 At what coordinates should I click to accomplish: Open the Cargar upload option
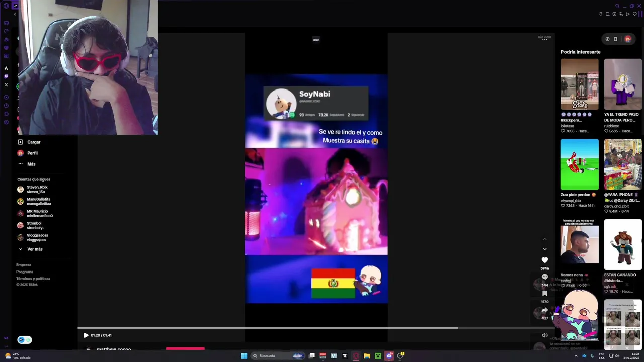(x=29, y=142)
